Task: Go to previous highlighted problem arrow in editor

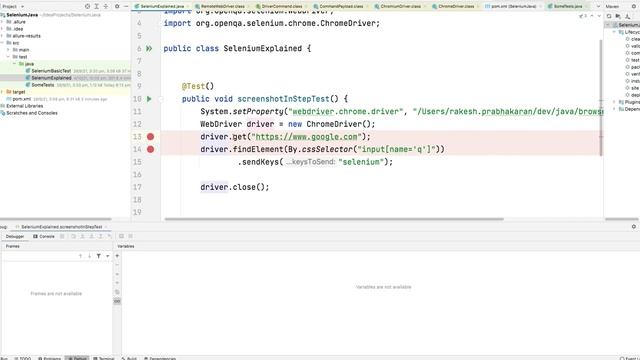Action: tap(592, 16)
